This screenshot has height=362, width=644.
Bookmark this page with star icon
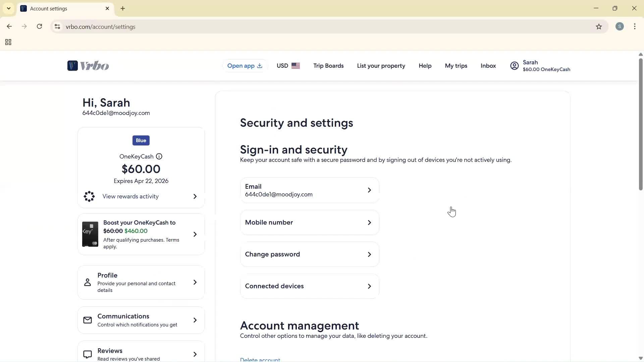599,27
